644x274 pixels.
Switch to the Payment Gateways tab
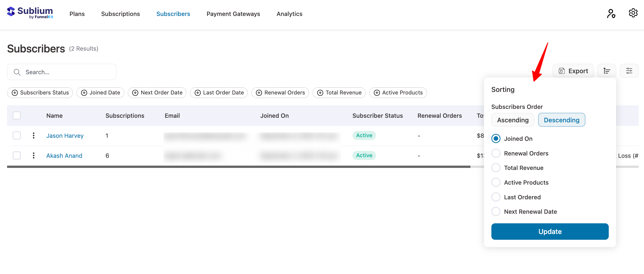pyautogui.click(x=233, y=14)
